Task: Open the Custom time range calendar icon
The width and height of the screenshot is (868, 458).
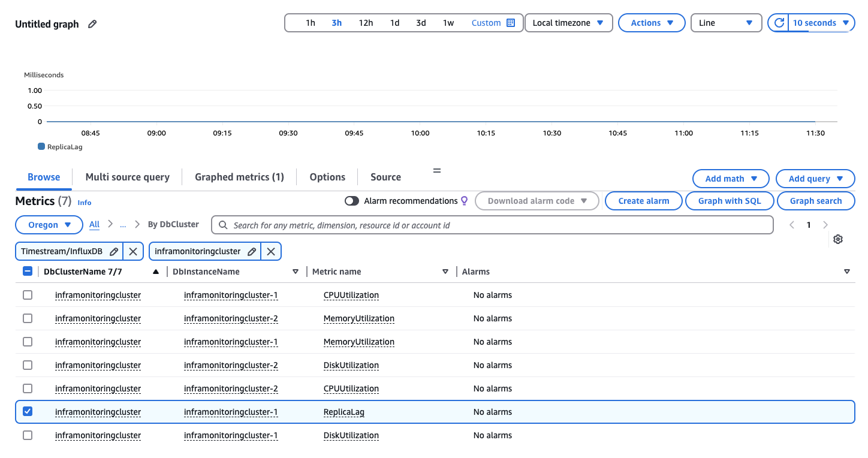Action: click(x=510, y=22)
